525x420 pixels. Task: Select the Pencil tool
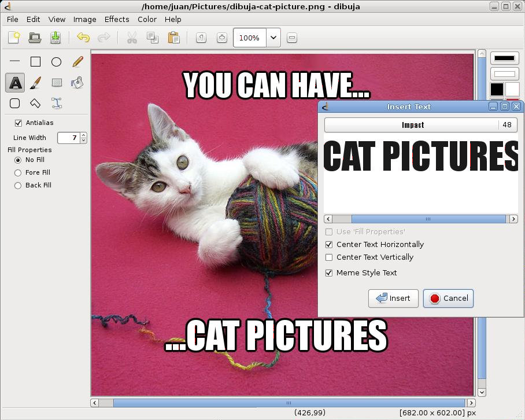pyautogui.click(x=77, y=62)
